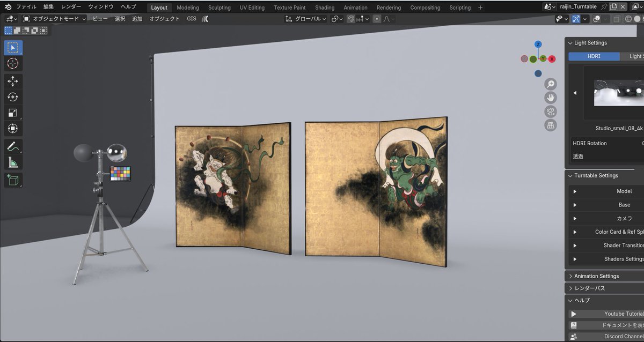This screenshot has height=342, width=644.
Task: Click the pan view hand icon
Action: coord(550,98)
